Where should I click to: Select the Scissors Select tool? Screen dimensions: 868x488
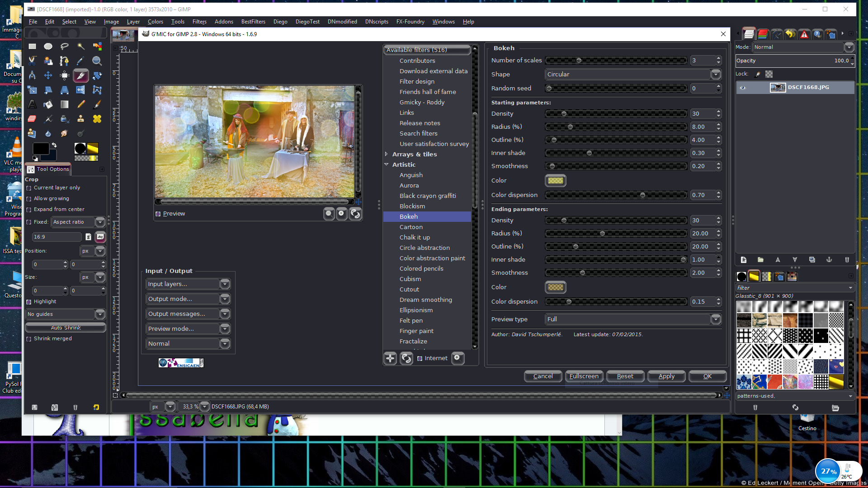tap(32, 61)
